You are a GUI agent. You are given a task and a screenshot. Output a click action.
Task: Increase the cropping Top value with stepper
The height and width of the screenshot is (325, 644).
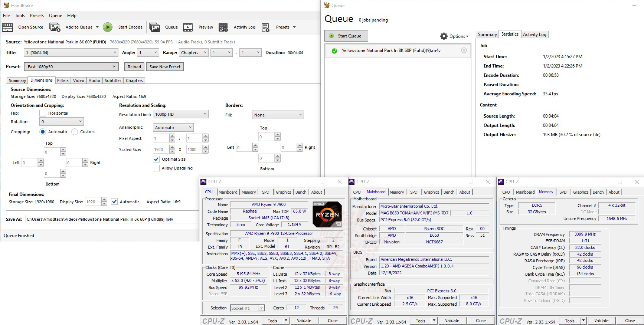click(x=63, y=150)
